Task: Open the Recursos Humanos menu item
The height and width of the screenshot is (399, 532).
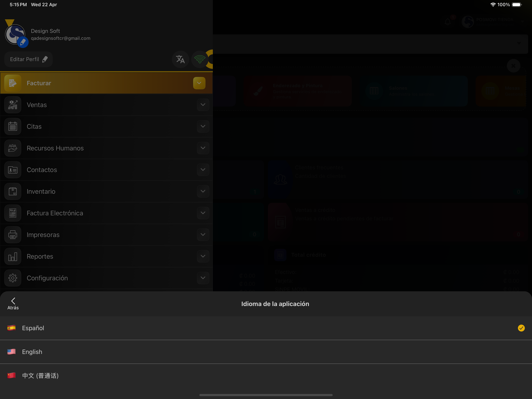Action: click(x=106, y=148)
